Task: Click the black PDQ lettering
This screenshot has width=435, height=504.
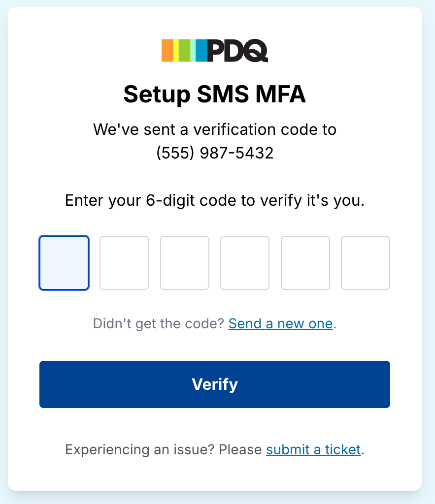Action: coord(238,51)
